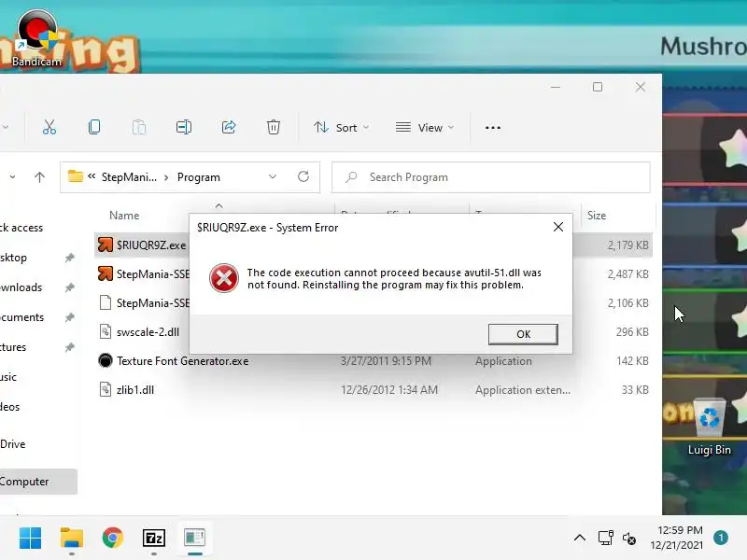The width and height of the screenshot is (747, 560).
Task: Open Downloads in navigation pane
Action: [21, 287]
